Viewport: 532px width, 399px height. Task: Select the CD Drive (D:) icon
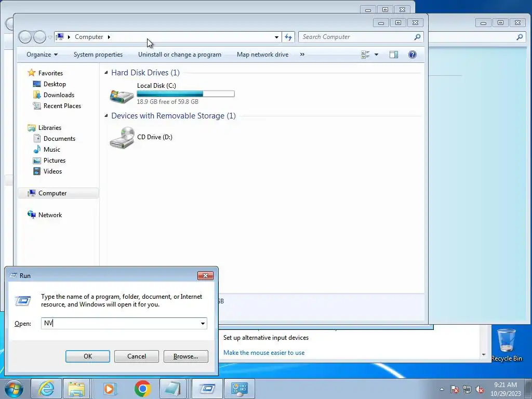122,137
